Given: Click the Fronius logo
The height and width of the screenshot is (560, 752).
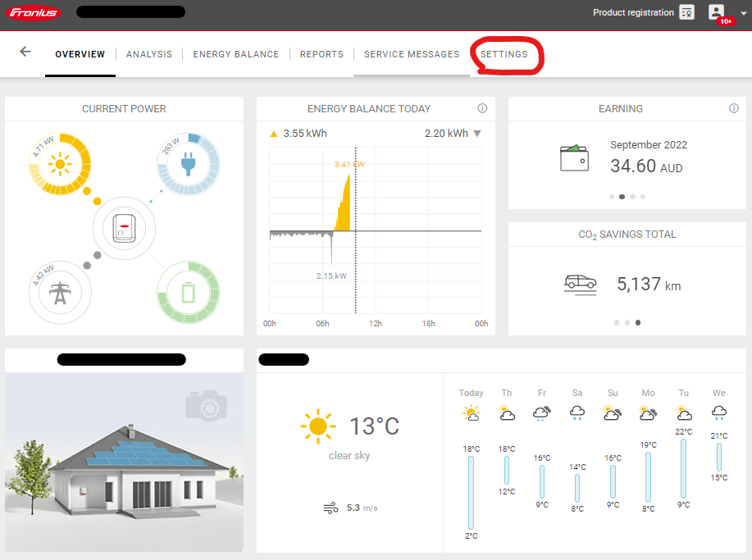Looking at the screenshot, I should (34, 12).
